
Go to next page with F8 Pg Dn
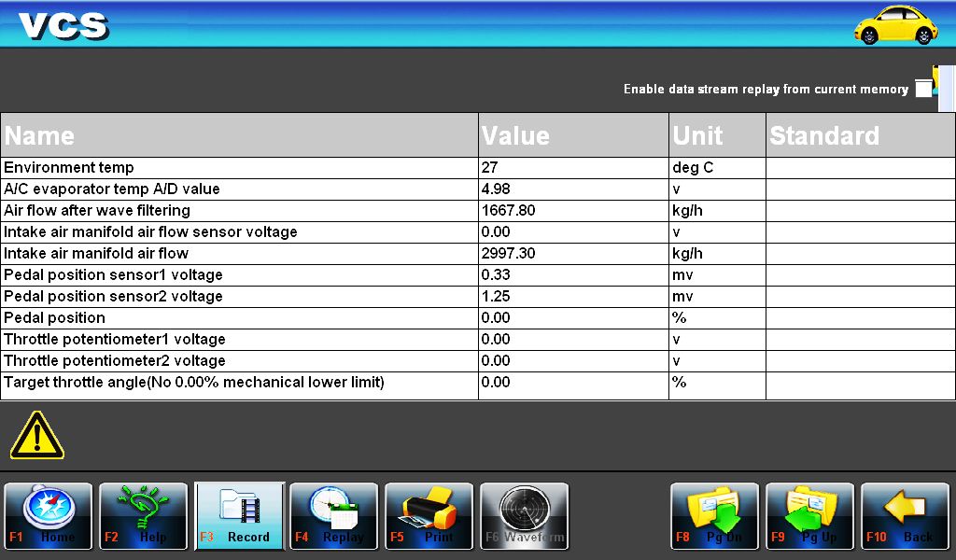pyautogui.click(x=714, y=516)
